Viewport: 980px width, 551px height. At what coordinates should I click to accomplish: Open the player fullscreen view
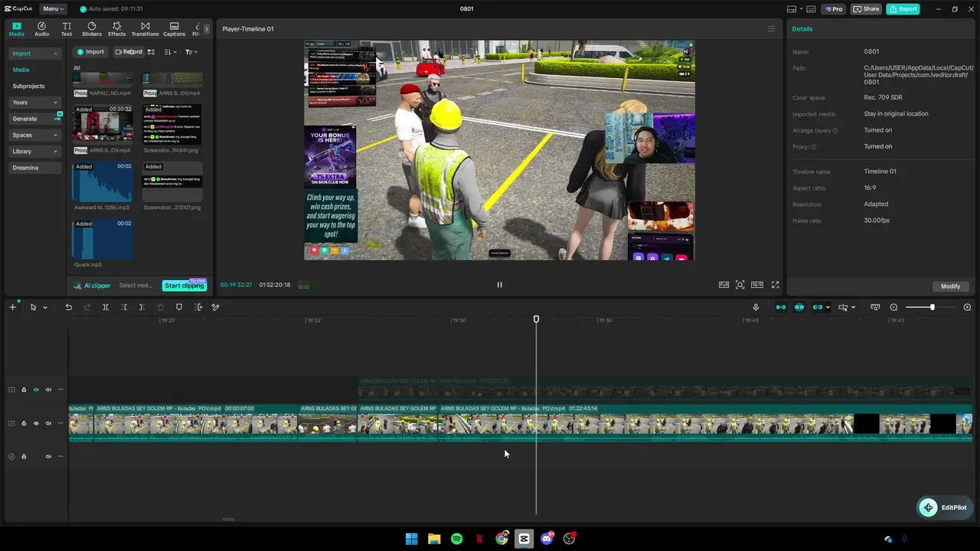775,285
